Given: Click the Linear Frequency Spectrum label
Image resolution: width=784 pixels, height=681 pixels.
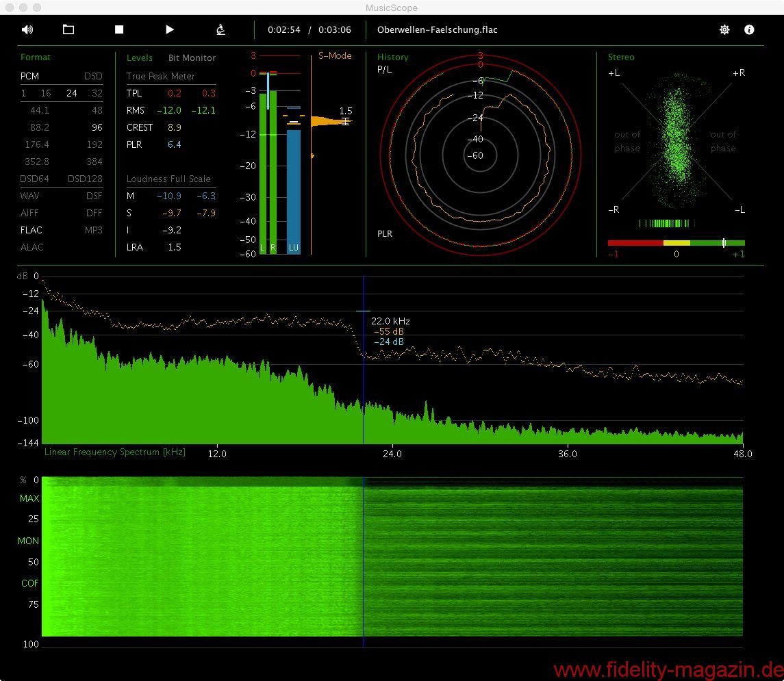Looking at the screenshot, I should [x=114, y=452].
